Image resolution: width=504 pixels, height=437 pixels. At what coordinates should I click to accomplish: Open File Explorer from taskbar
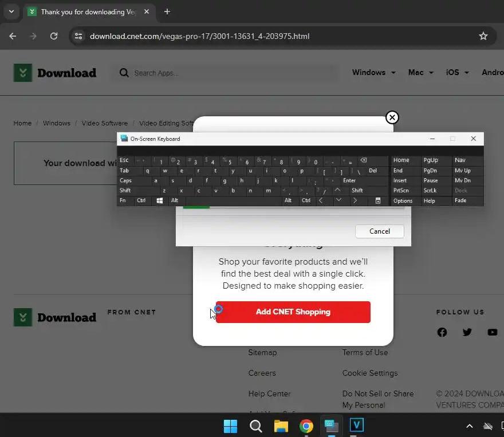[x=281, y=426]
